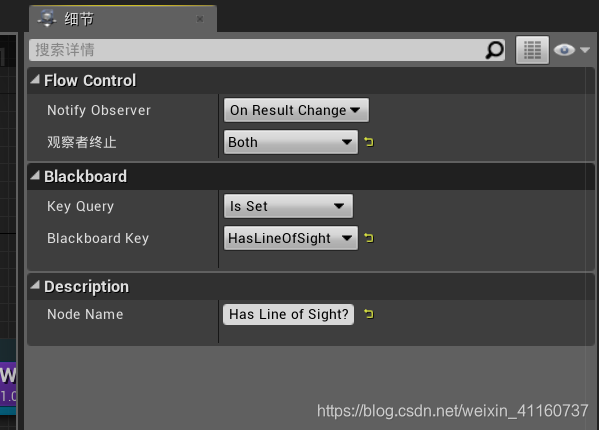Collapse the Description section
This screenshot has width=599, height=430.
pyautogui.click(x=35, y=285)
